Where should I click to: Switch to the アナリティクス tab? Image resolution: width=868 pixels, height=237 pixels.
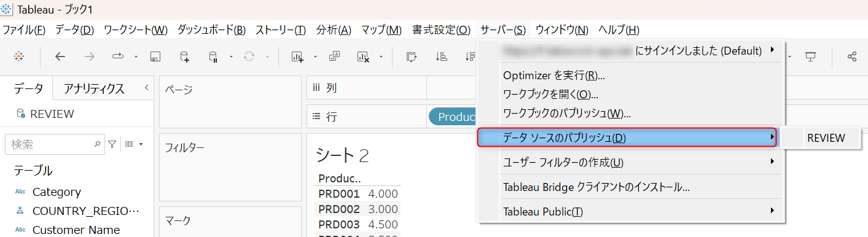tap(94, 88)
